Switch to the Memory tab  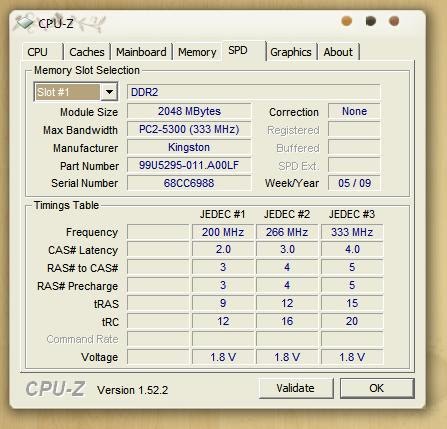pos(197,52)
